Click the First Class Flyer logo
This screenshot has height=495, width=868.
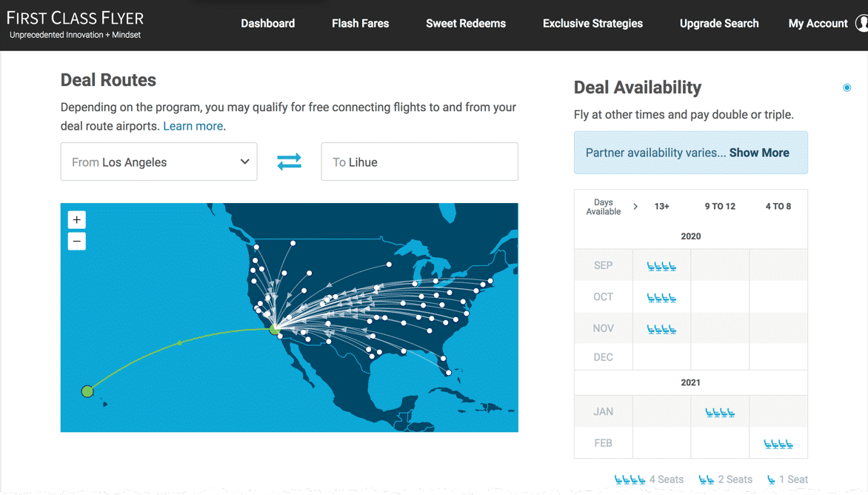click(75, 24)
